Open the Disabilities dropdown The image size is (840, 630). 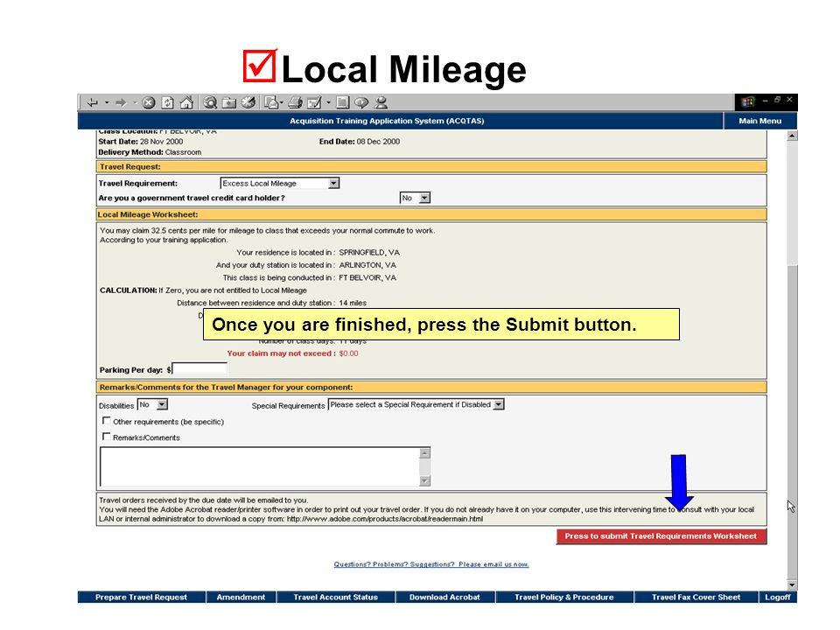coord(152,404)
